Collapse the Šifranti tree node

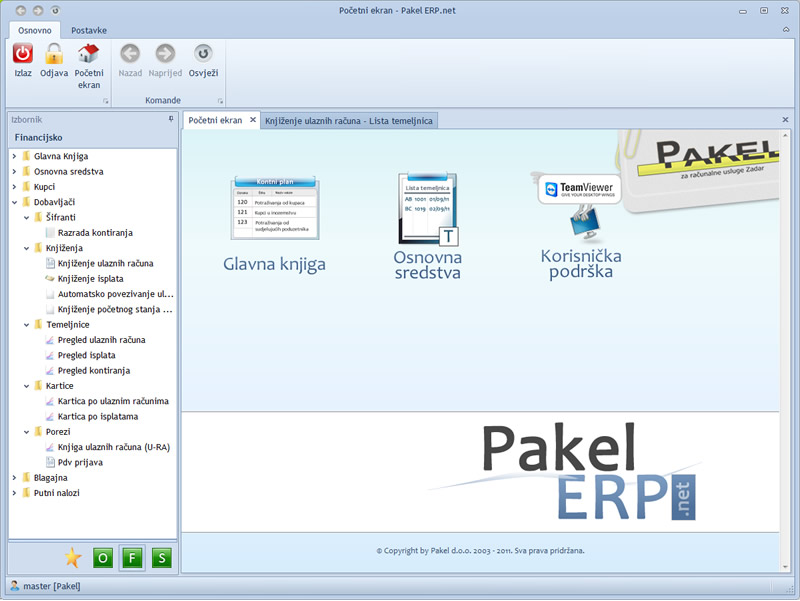coord(27,217)
